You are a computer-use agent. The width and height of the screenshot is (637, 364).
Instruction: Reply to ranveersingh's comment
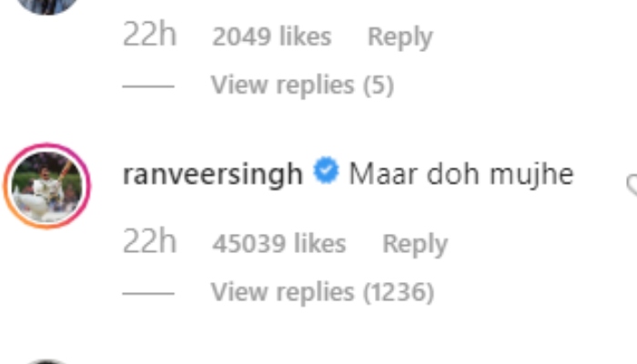point(415,244)
